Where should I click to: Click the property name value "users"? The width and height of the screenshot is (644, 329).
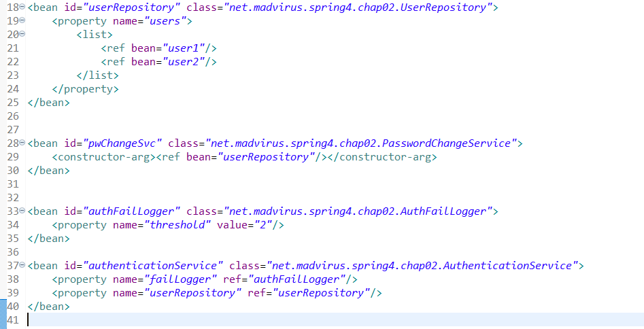pyautogui.click(x=165, y=21)
